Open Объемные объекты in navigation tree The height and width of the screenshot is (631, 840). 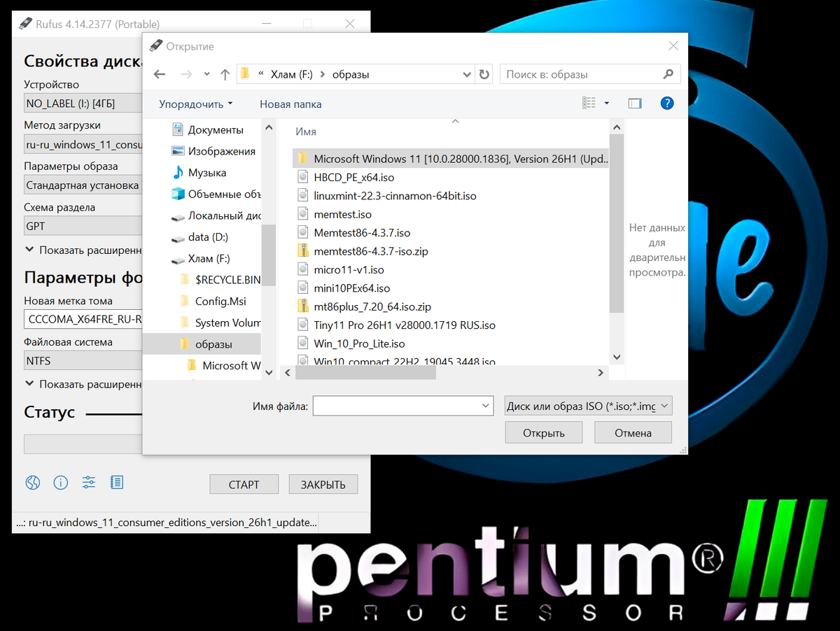click(216, 194)
